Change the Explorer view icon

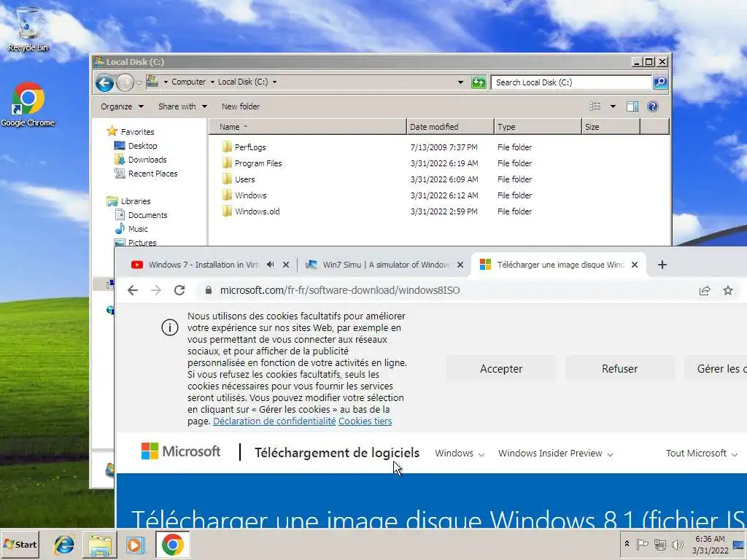tap(595, 106)
